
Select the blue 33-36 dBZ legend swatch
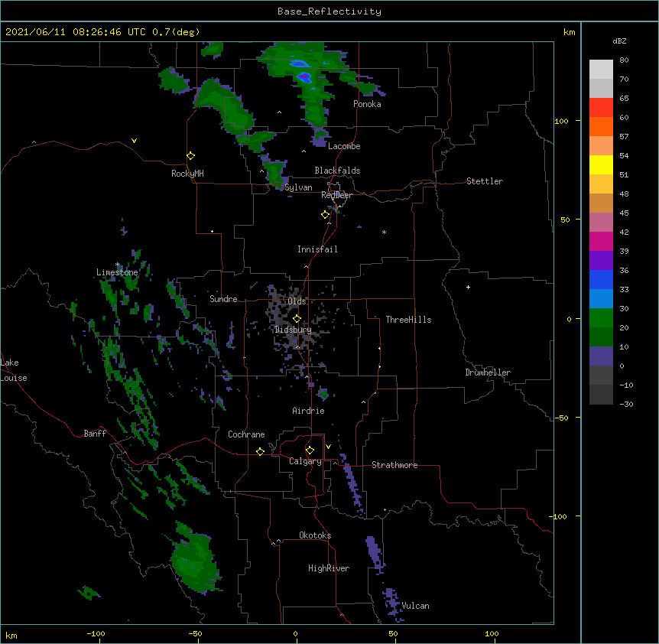[601, 279]
